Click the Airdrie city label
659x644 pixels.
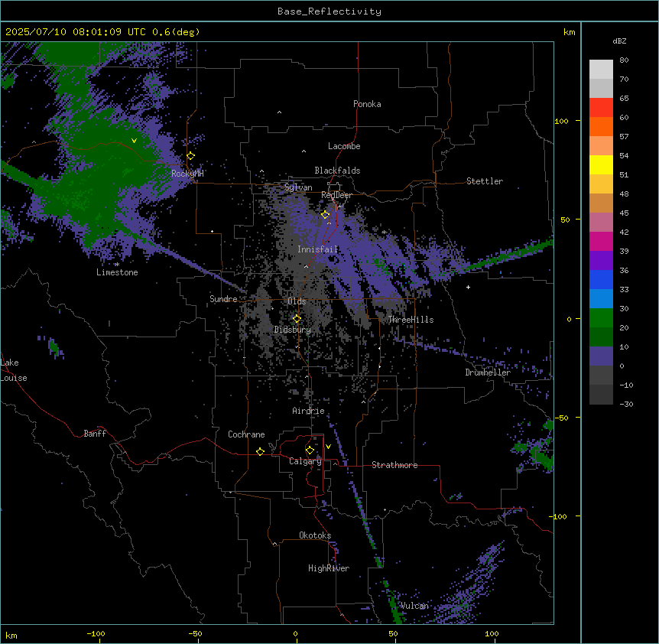[x=309, y=411]
